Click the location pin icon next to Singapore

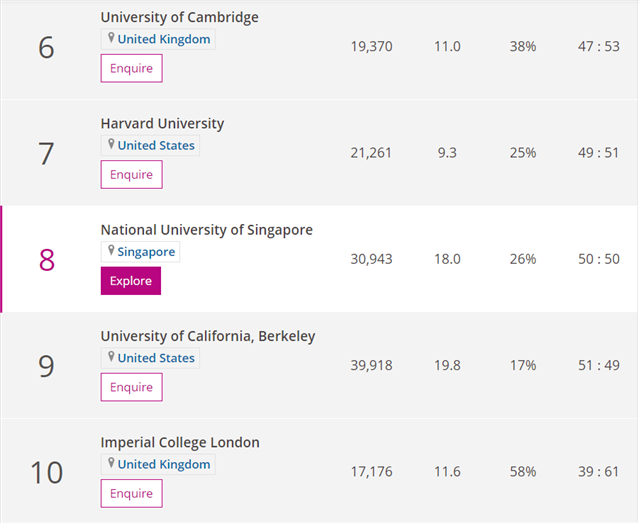coord(111,250)
